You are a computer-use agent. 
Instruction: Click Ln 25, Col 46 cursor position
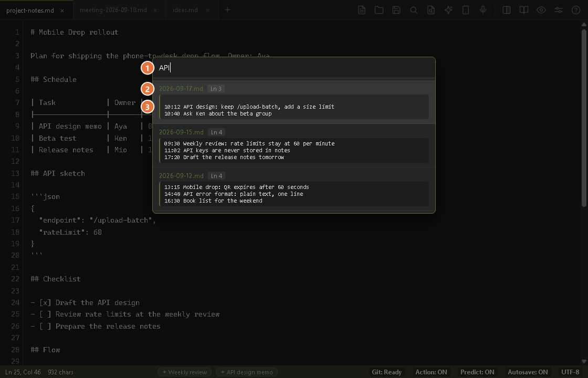[x=23, y=372]
